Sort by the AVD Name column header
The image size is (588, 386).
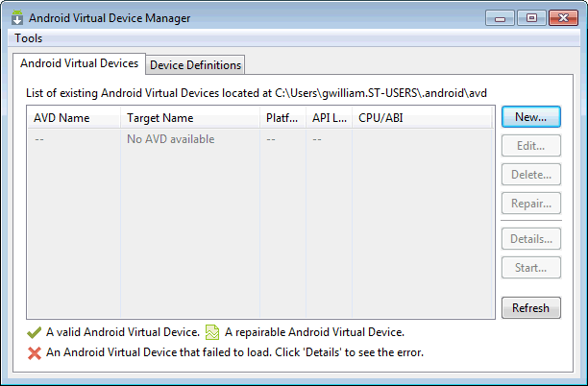point(74,118)
